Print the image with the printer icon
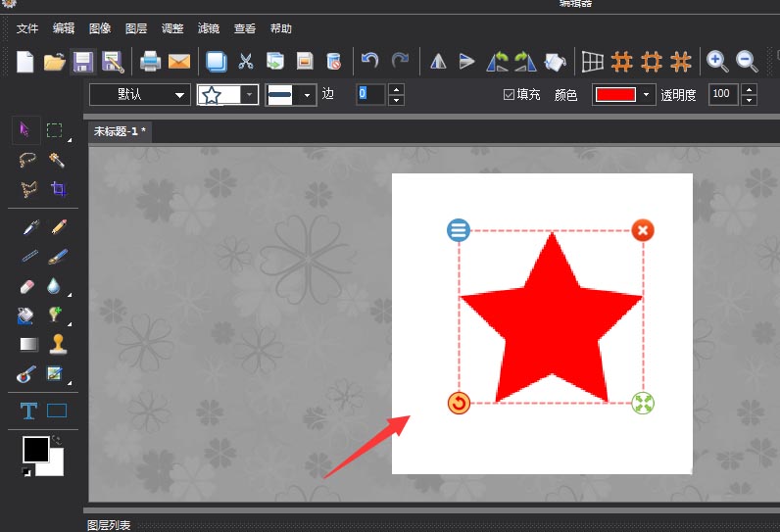Image resolution: width=780 pixels, height=532 pixels. (x=150, y=62)
